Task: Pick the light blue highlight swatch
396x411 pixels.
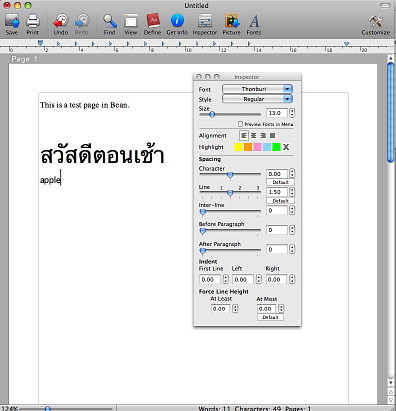Action: [267, 147]
